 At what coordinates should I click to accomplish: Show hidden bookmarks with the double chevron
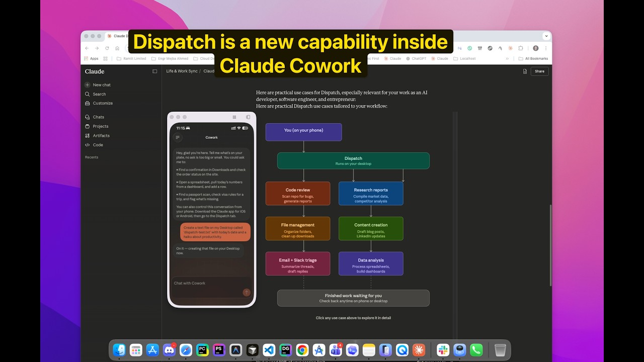(x=508, y=58)
